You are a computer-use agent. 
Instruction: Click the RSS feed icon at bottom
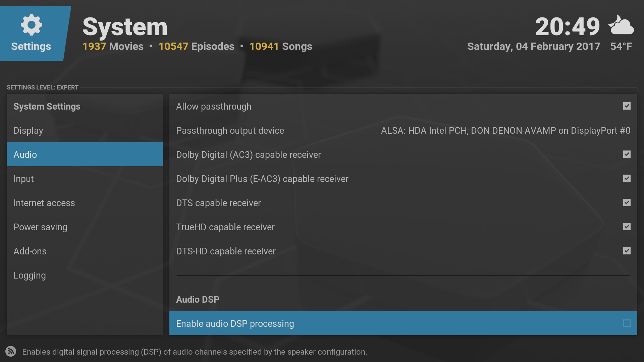click(11, 351)
